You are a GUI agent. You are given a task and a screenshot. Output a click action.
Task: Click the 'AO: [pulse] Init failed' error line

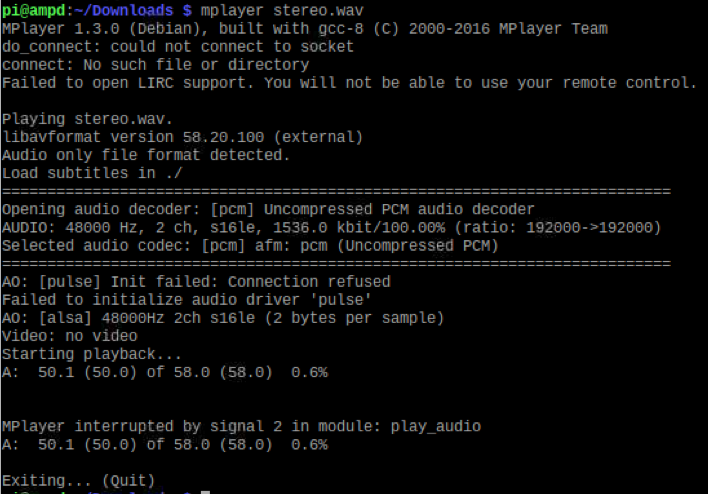coord(196,281)
